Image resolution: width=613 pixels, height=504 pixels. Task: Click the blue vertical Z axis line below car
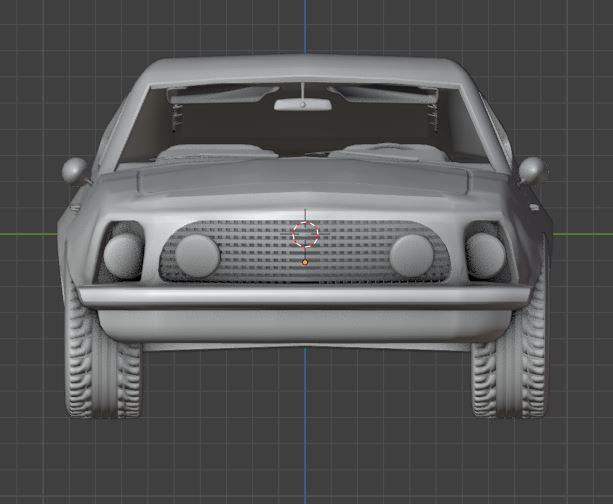(305, 426)
